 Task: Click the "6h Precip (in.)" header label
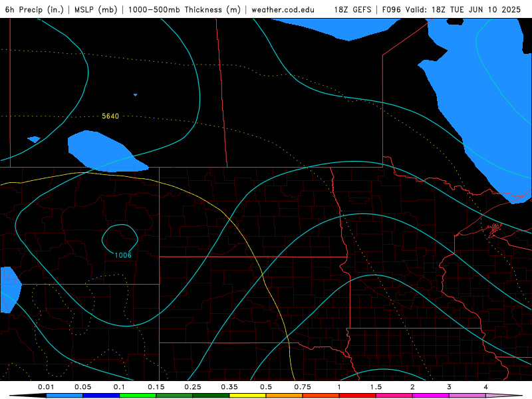point(35,9)
